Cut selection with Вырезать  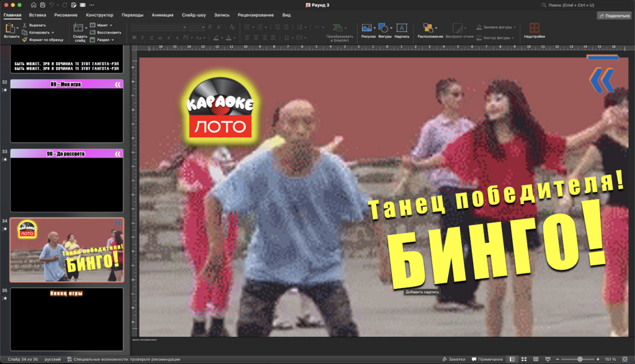[35, 25]
